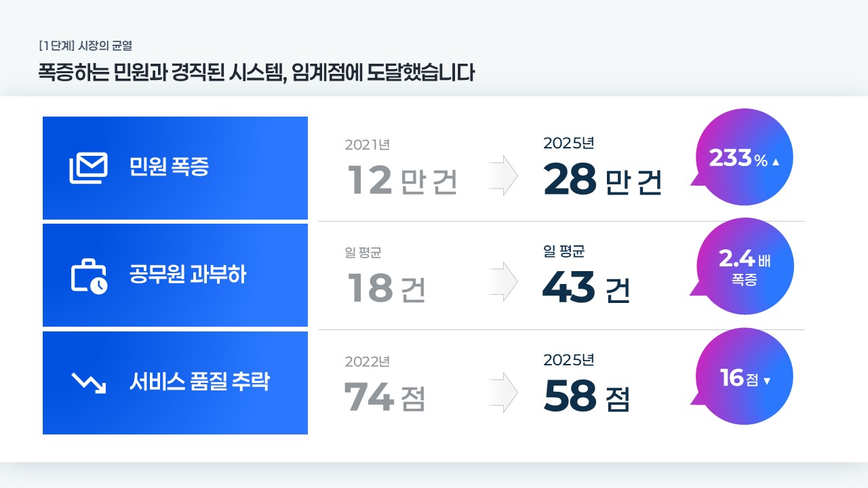Viewport: 868px width, 488px height.
Task: Click the arrow after 18 건
Action: click(x=502, y=282)
